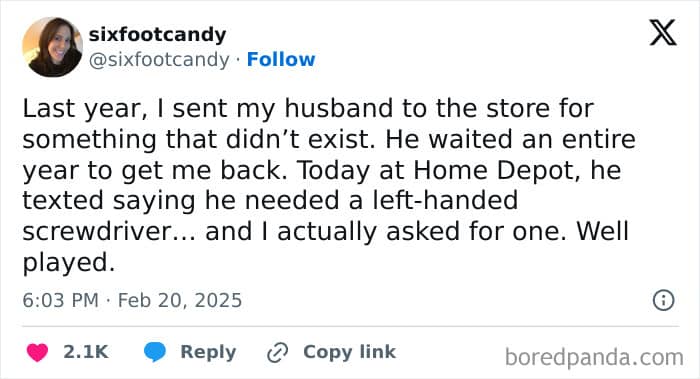Open the tweet body text about left-handed screwdriver
The image size is (700, 379).
[x=329, y=185]
